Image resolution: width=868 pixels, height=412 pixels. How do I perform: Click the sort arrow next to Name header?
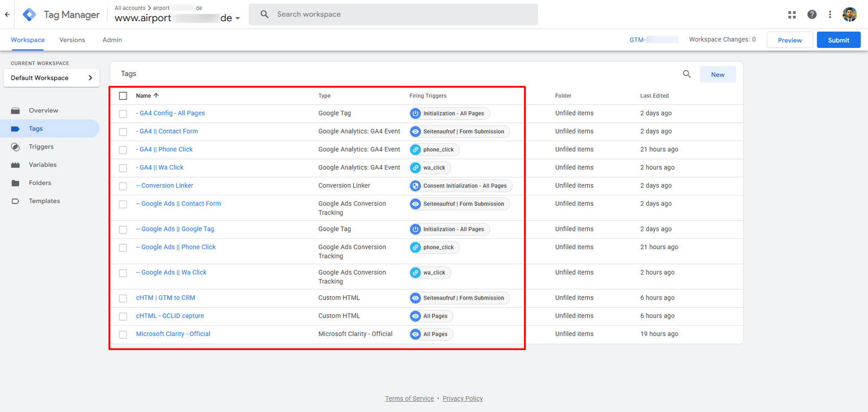click(x=156, y=96)
